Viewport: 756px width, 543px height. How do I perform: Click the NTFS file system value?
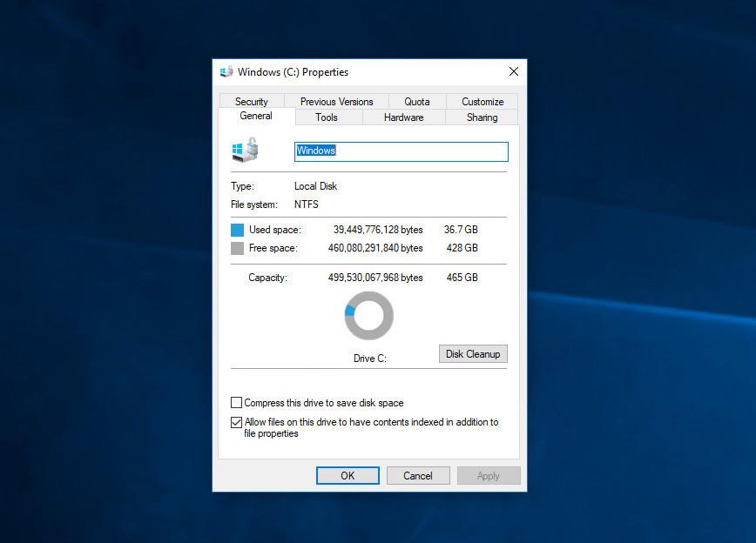(307, 204)
